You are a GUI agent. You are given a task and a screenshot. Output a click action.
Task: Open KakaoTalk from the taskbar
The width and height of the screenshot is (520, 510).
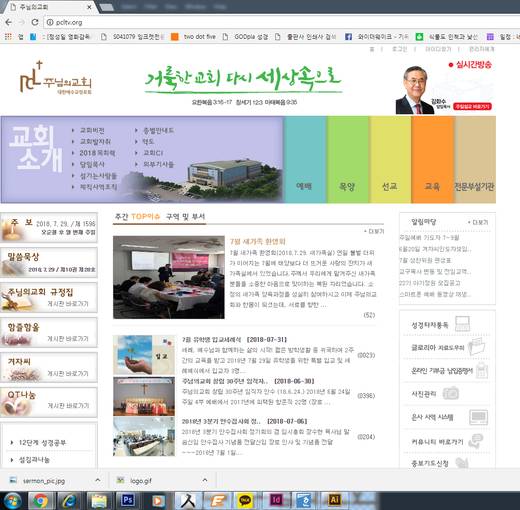tap(245, 500)
